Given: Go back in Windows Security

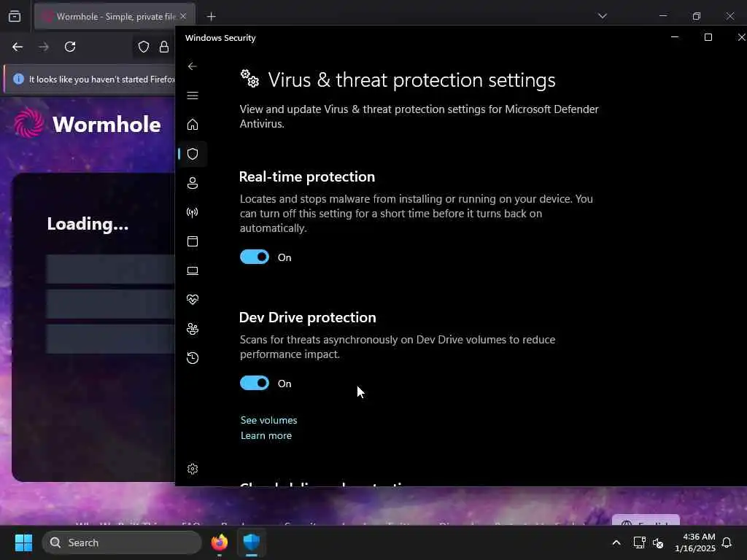Looking at the screenshot, I should pyautogui.click(x=193, y=66).
